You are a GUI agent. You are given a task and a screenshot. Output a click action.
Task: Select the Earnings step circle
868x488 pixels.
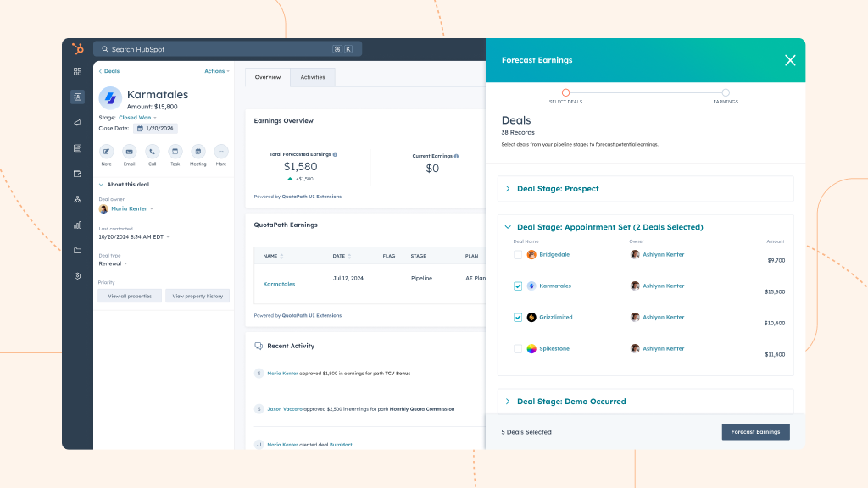point(726,92)
